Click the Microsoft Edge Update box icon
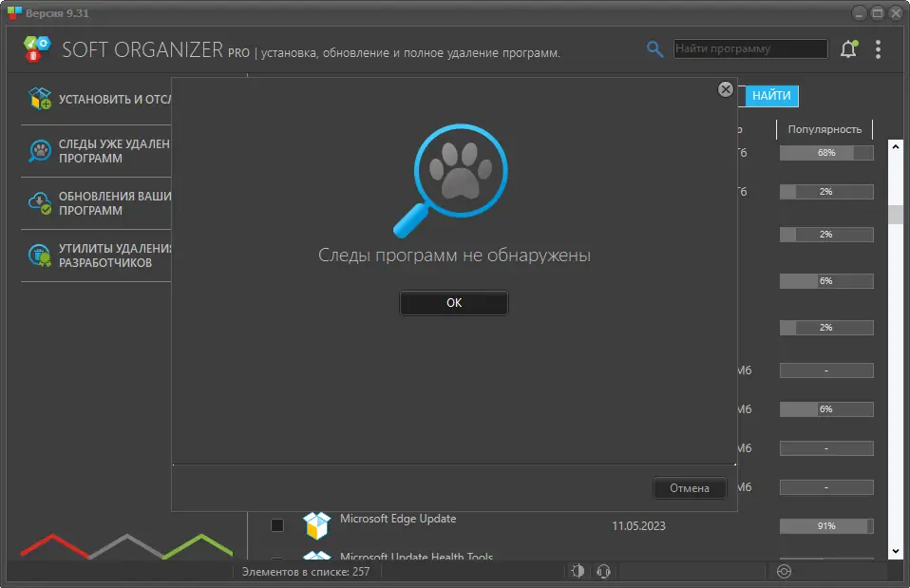The image size is (910, 588). (x=317, y=525)
